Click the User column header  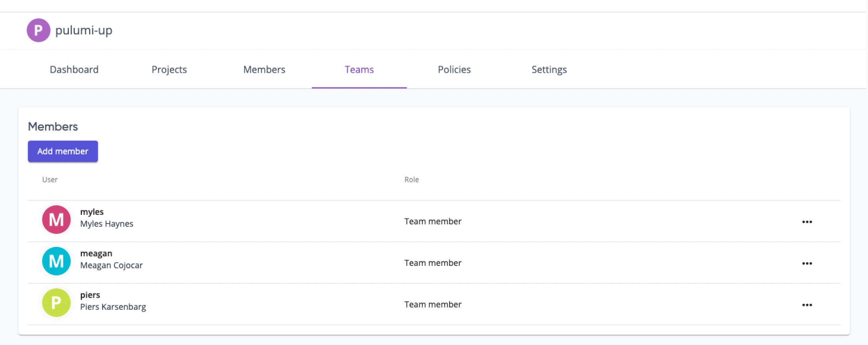pyautogui.click(x=50, y=180)
